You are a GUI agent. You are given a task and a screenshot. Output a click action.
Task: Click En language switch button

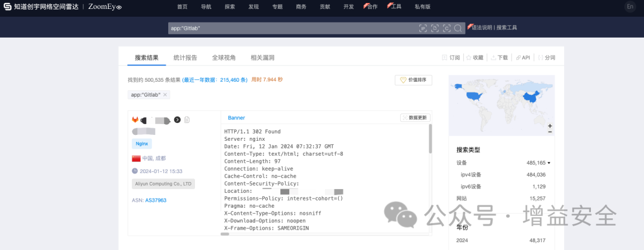coord(629,7)
